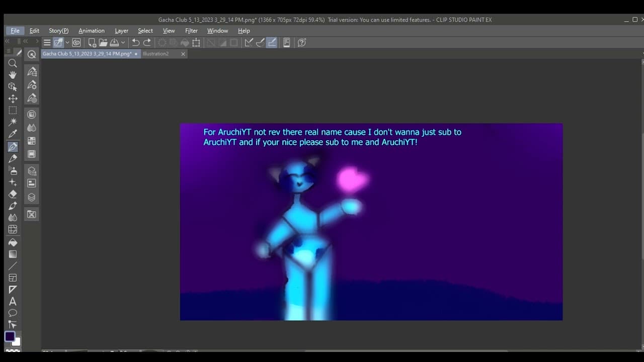Select the Hand move-canvas tool
The height and width of the screenshot is (362, 644).
coord(13,75)
